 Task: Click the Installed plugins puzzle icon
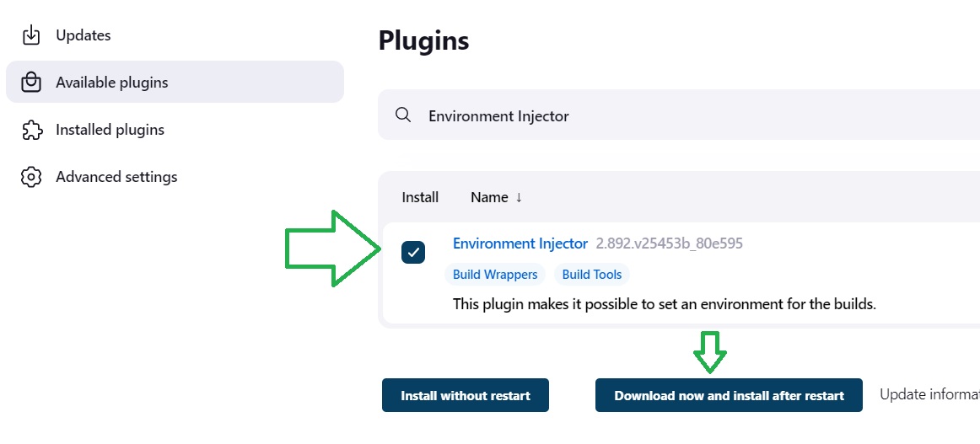click(x=31, y=130)
